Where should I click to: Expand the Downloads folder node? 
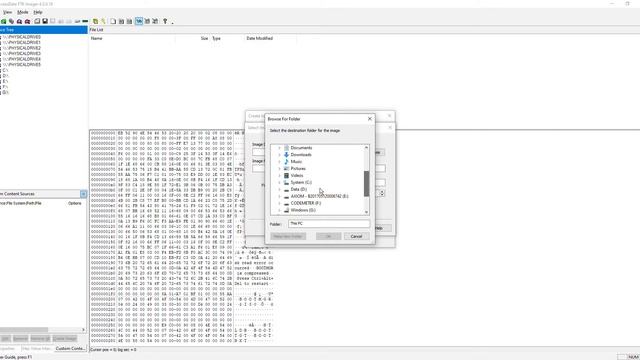click(280, 155)
